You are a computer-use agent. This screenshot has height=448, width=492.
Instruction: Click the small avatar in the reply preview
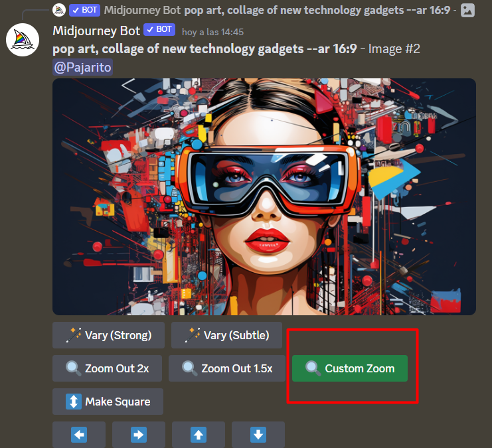point(58,10)
